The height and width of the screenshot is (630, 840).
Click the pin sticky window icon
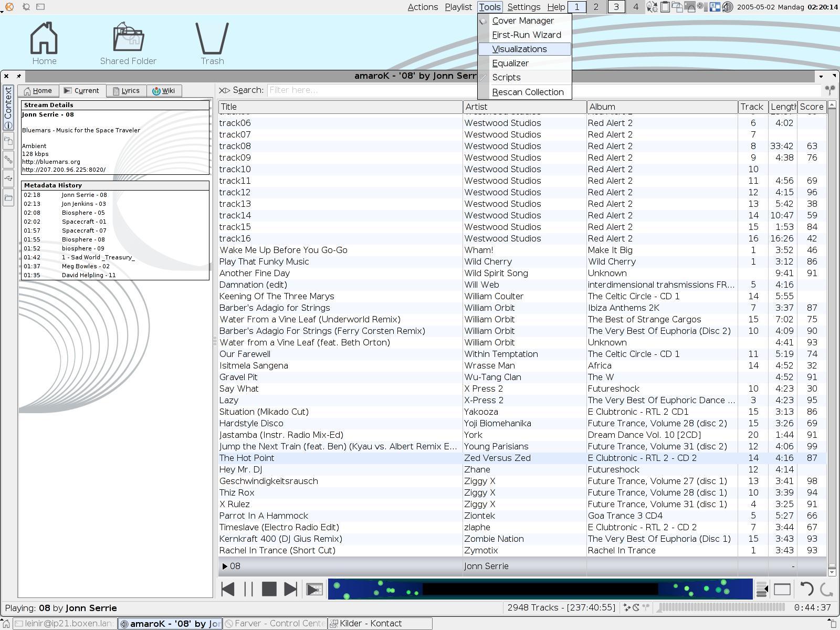pyautogui.click(x=19, y=76)
